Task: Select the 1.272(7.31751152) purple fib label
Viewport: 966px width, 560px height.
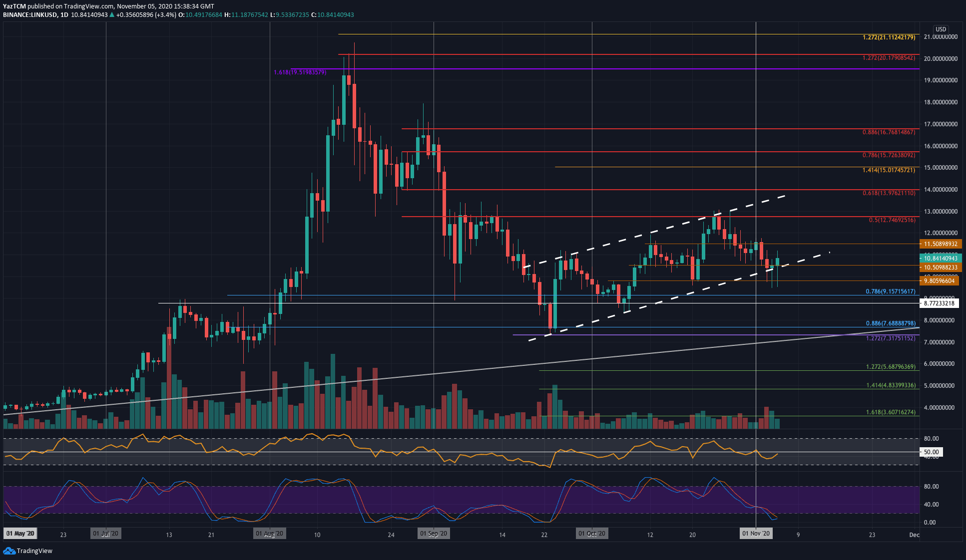Action: click(x=891, y=338)
